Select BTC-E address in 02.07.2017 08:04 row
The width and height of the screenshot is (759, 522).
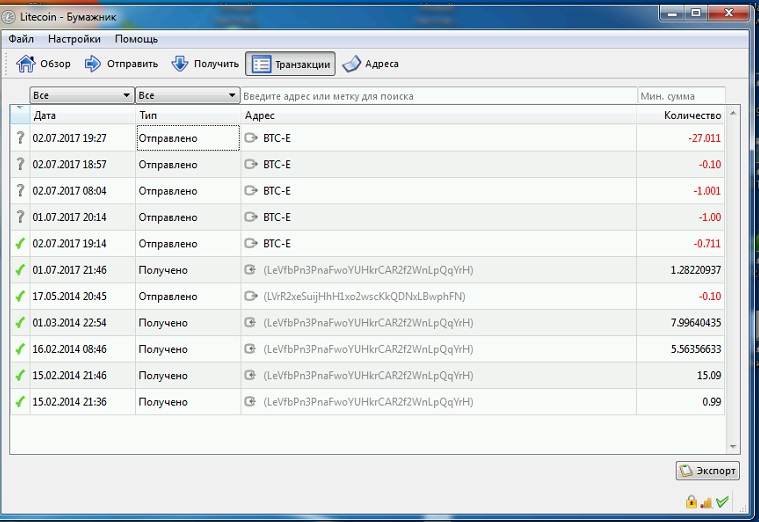(x=277, y=191)
